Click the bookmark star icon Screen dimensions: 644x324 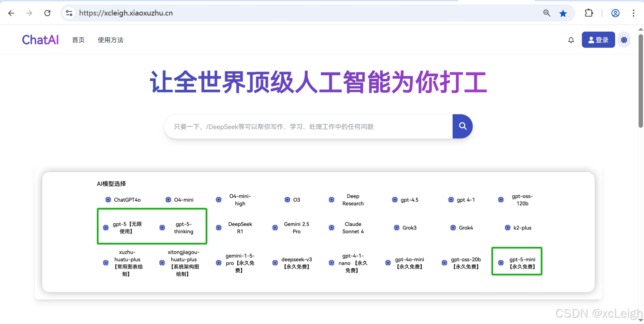(x=563, y=13)
